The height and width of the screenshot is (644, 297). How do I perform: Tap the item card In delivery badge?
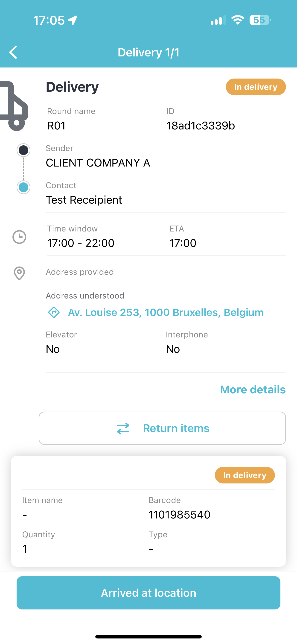[x=245, y=475]
